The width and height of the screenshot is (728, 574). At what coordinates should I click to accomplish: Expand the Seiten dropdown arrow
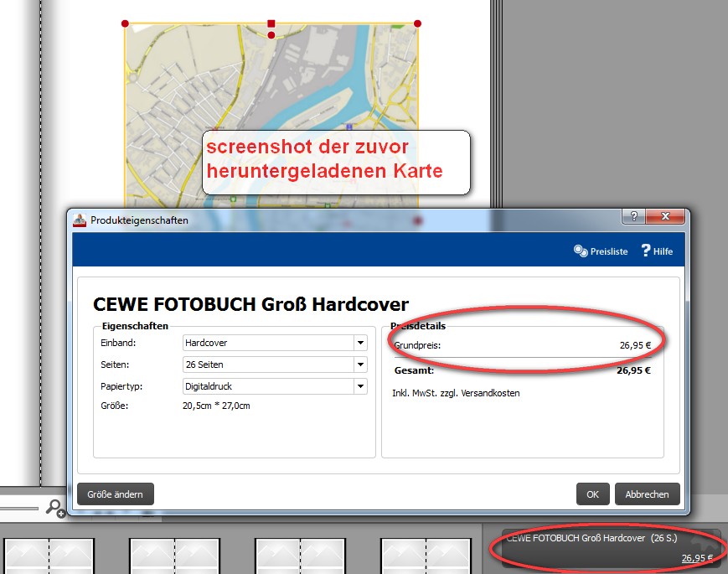pyautogui.click(x=360, y=365)
